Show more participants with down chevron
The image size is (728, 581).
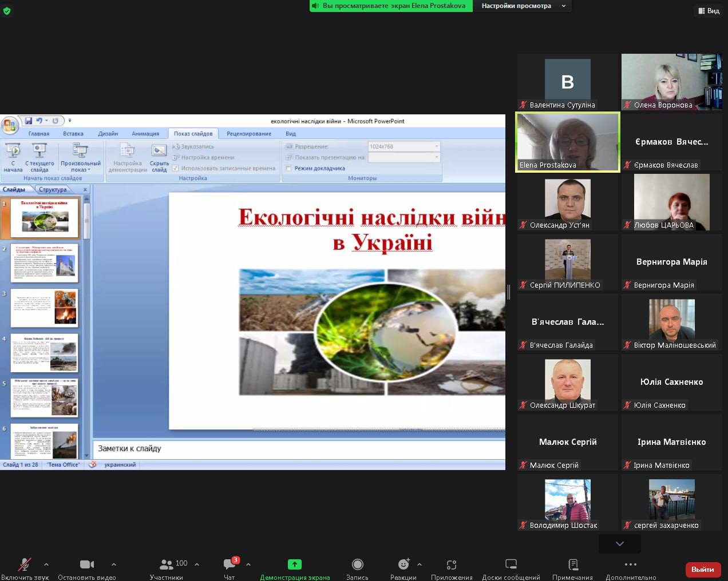[x=619, y=544]
